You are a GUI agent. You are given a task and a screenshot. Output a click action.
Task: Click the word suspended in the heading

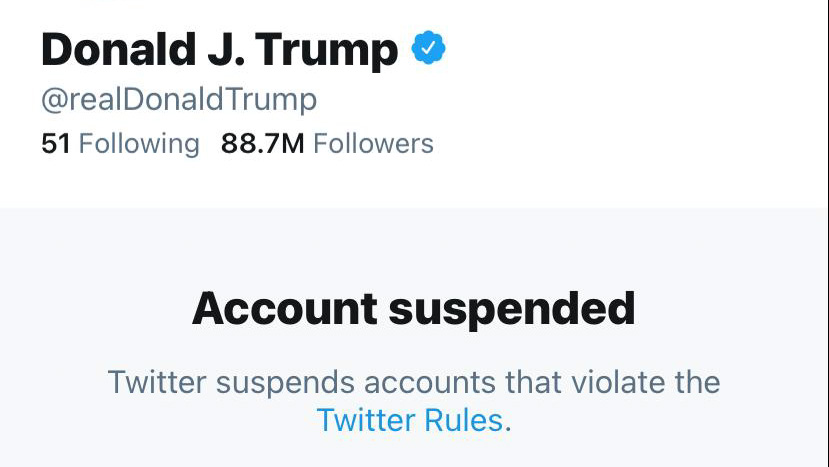[x=512, y=310]
